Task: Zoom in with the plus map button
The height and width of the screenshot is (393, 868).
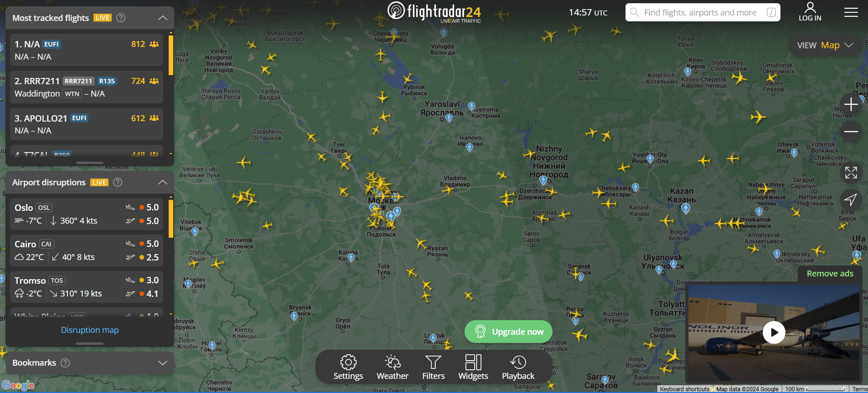Action: [x=851, y=104]
